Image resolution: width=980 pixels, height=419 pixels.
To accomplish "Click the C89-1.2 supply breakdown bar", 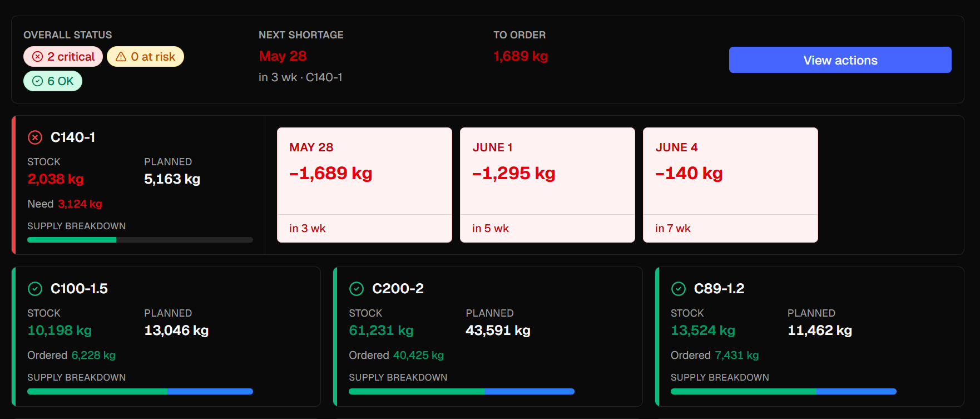I will point(784,391).
